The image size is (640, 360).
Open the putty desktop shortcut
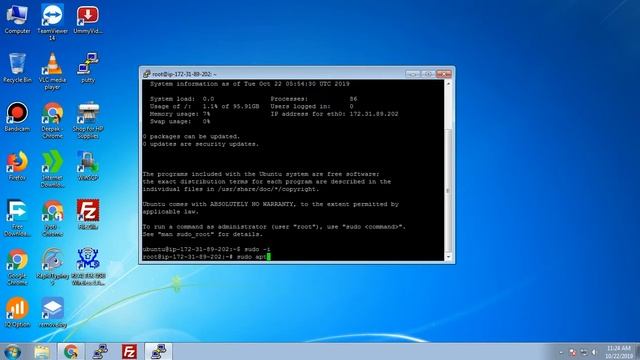pyautogui.click(x=87, y=68)
